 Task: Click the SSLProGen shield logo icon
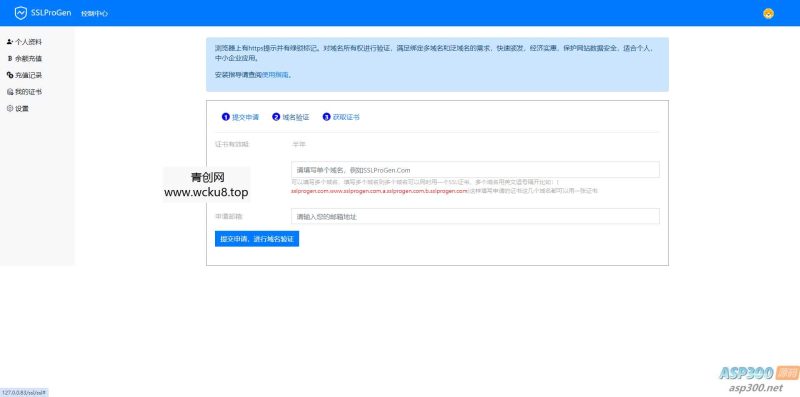[x=20, y=13]
